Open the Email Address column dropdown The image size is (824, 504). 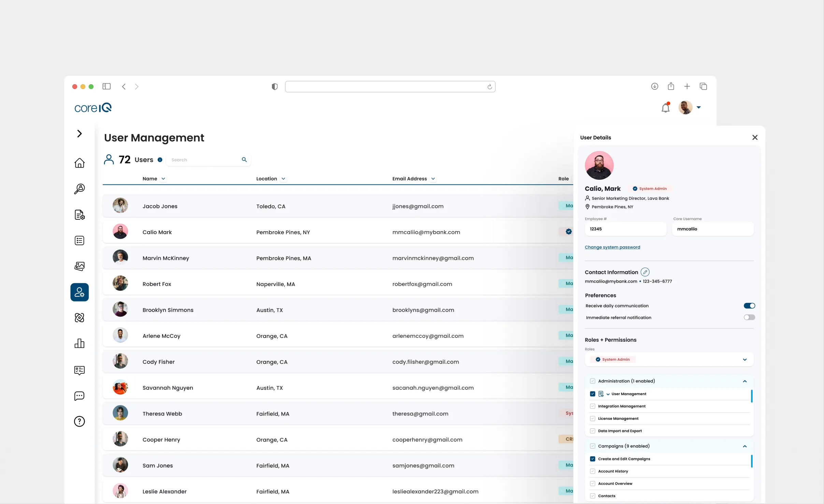[x=433, y=179]
